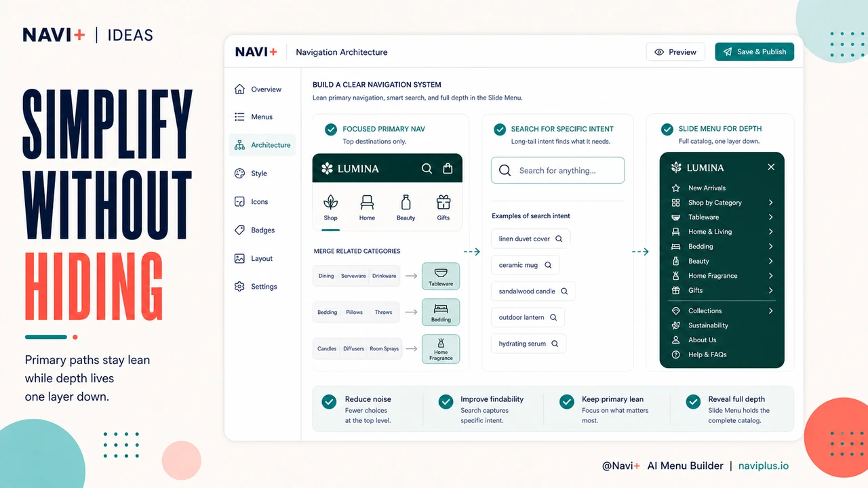Toggle the Slide Menu for Depth checkmark
This screenshot has height=488, width=868.
point(667,129)
